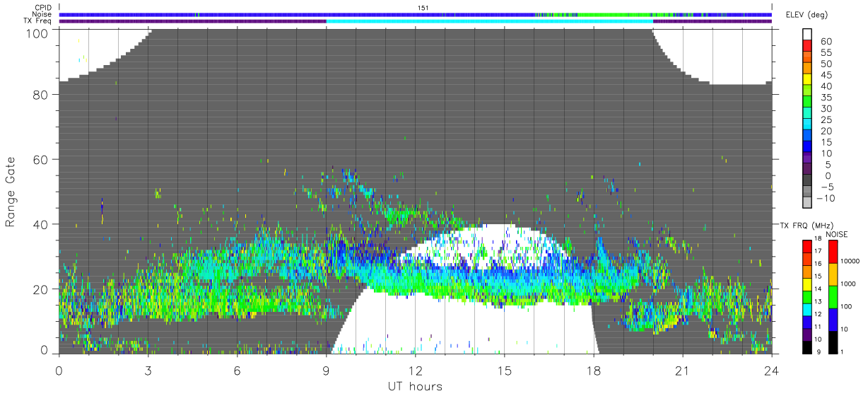
Task: Click the black bottom swatch of TX FRQ bar
Action: click(x=807, y=346)
